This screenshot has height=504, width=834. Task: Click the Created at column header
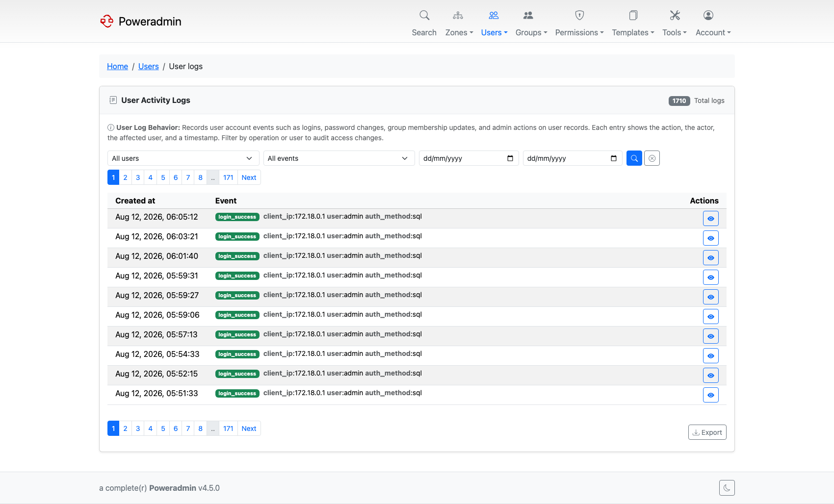135,201
